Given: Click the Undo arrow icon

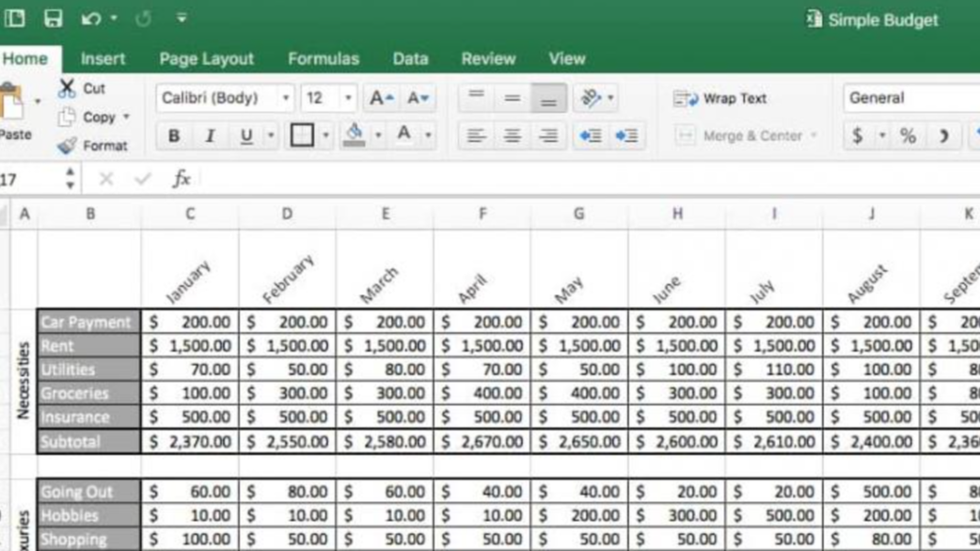Looking at the screenshot, I should (x=90, y=19).
